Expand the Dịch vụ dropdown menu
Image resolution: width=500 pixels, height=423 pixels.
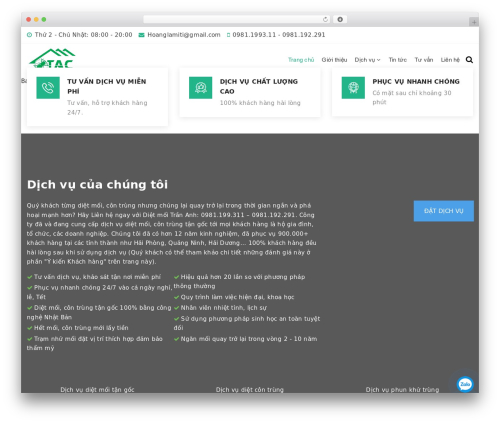[x=367, y=60]
